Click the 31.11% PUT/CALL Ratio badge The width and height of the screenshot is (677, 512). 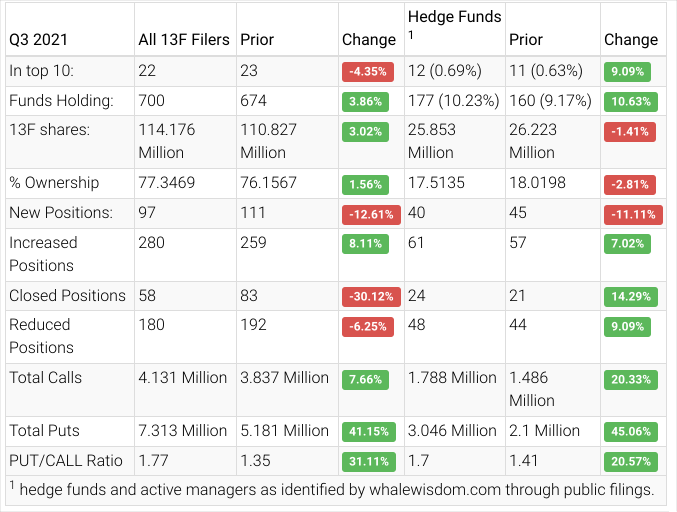[368, 461]
